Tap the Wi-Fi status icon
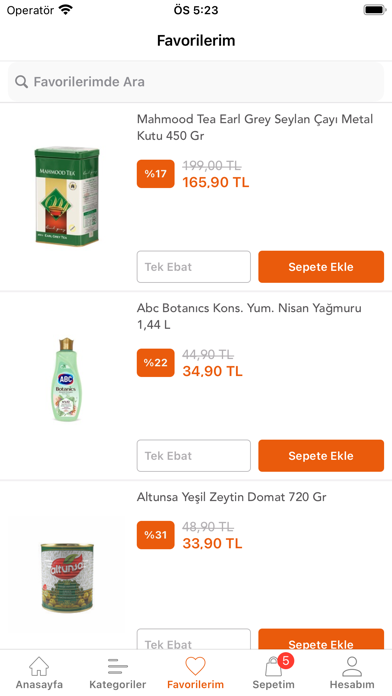This screenshot has height=696, width=392. coord(65,10)
